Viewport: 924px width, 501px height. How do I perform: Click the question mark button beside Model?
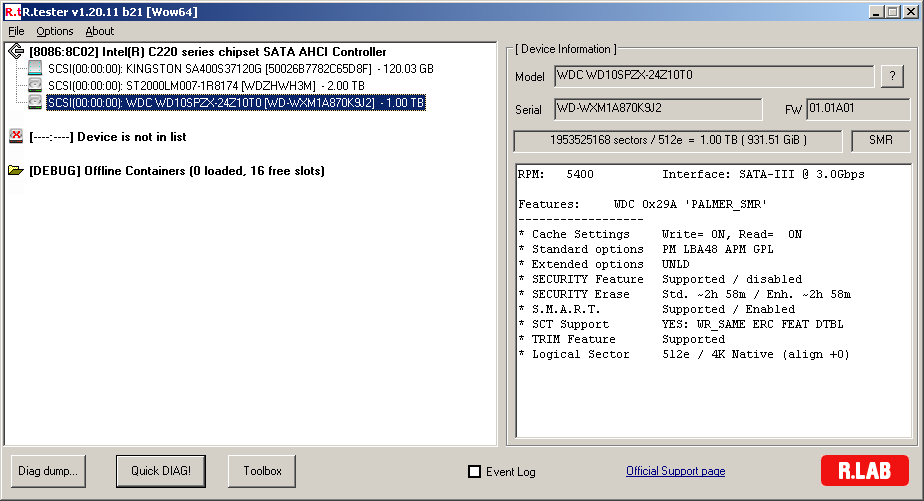[x=891, y=77]
